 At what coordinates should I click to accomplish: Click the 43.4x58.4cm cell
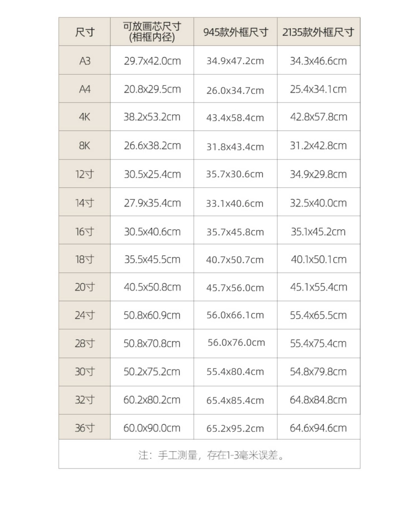235,117
